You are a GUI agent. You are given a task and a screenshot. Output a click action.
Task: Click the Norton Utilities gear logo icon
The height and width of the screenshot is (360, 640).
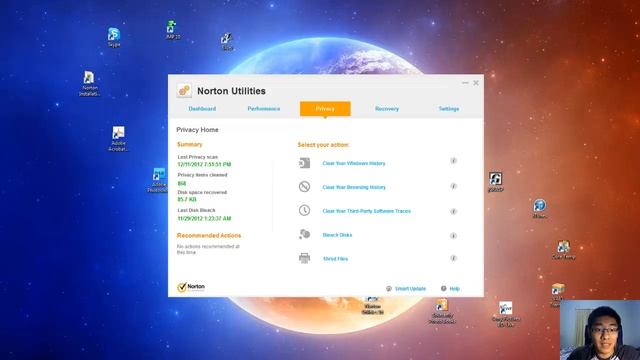click(184, 90)
